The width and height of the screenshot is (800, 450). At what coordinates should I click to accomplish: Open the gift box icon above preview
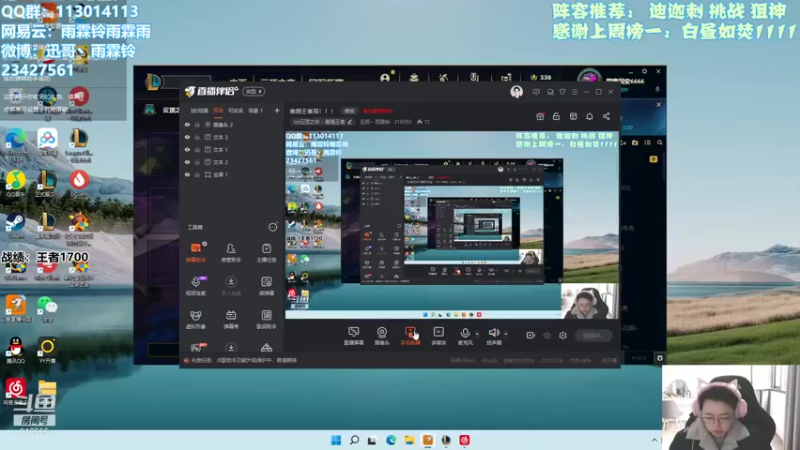(540, 116)
